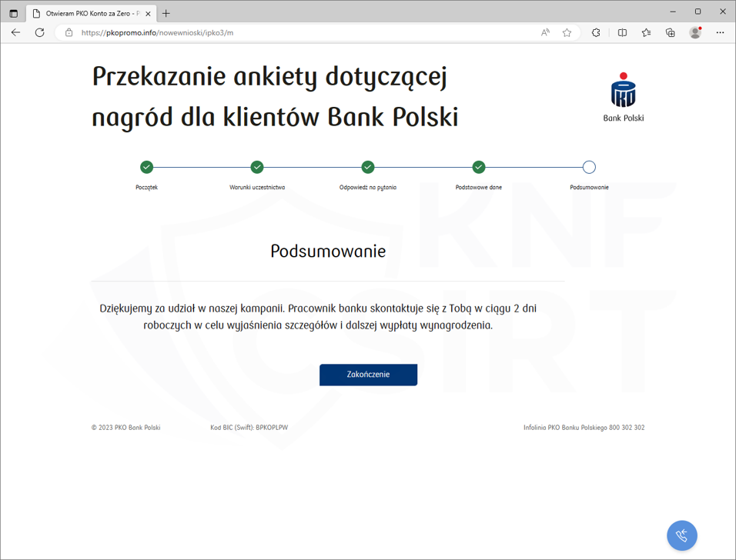
Task: Open a new tab with plus button
Action: pyautogui.click(x=166, y=13)
